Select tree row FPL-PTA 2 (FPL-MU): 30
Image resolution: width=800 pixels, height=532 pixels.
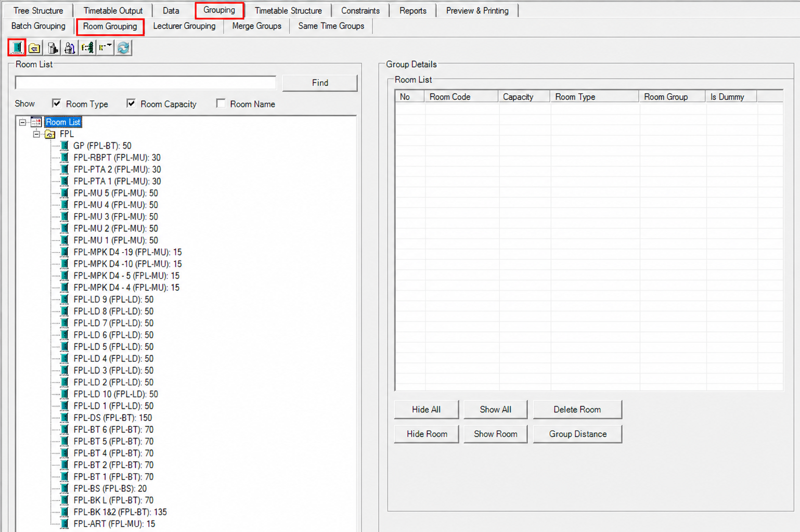point(117,170)
